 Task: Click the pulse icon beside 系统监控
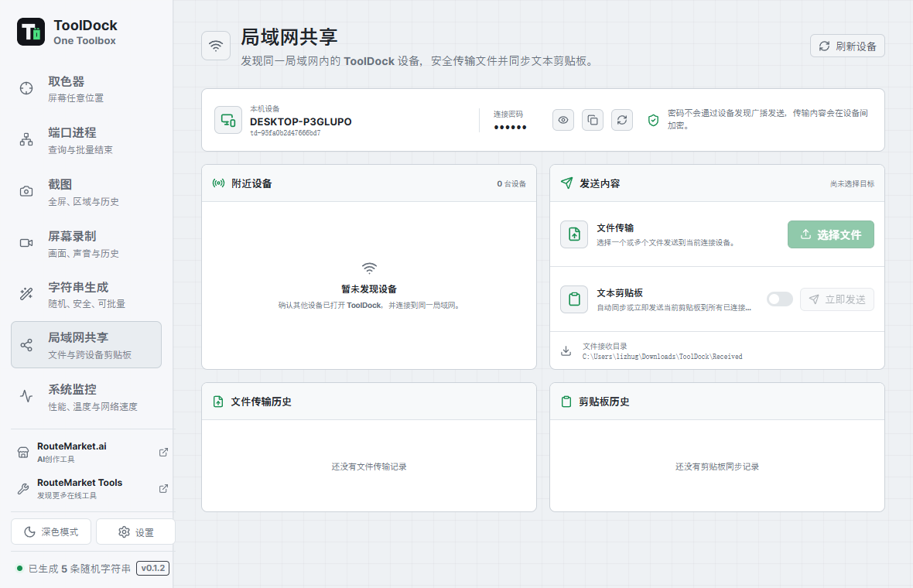[26, 396]
